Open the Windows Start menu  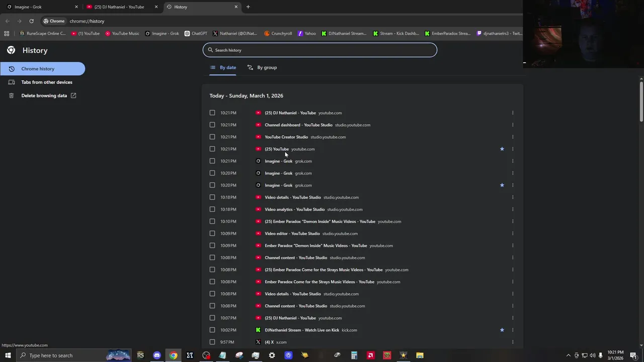[x=8, y=355]
